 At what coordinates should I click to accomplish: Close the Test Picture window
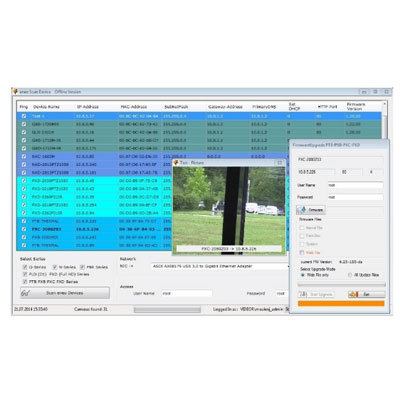point(280,163)
